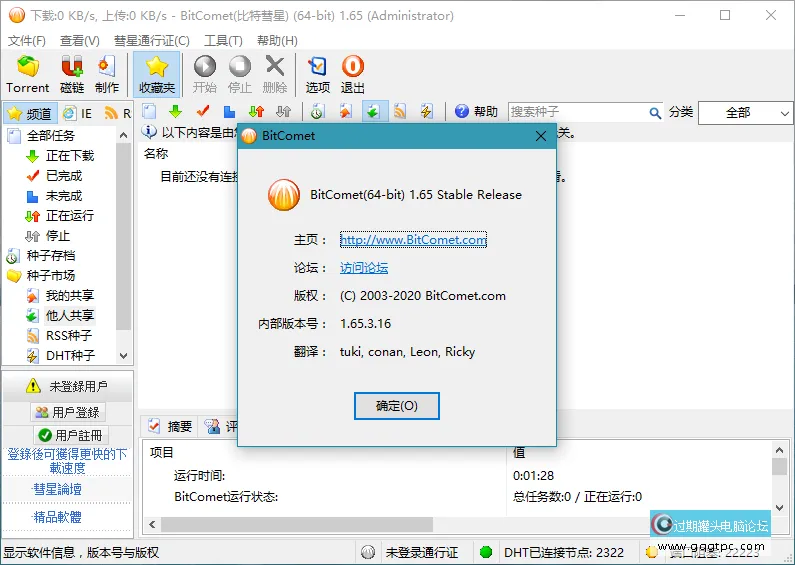
Task: Select highlighted others' shares icon in filter bar
Action: pos(373,111)
